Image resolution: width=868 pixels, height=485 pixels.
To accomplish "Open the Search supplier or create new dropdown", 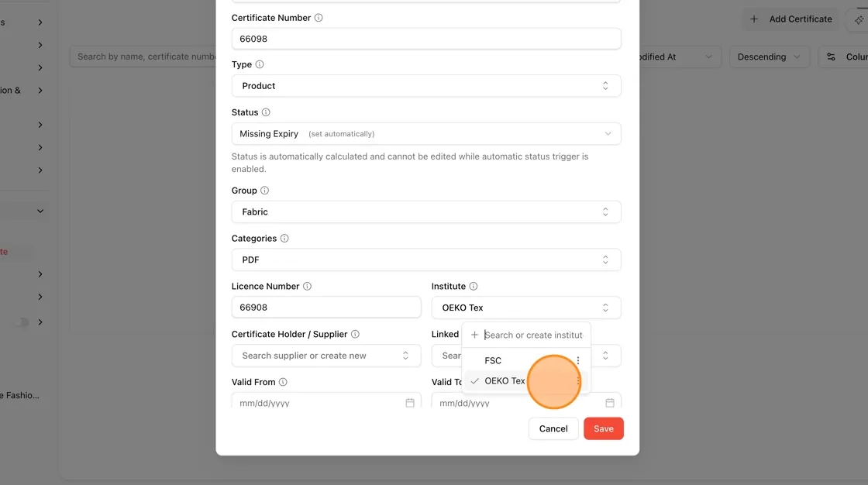I will pyautogui.click(x=326, y=356).
